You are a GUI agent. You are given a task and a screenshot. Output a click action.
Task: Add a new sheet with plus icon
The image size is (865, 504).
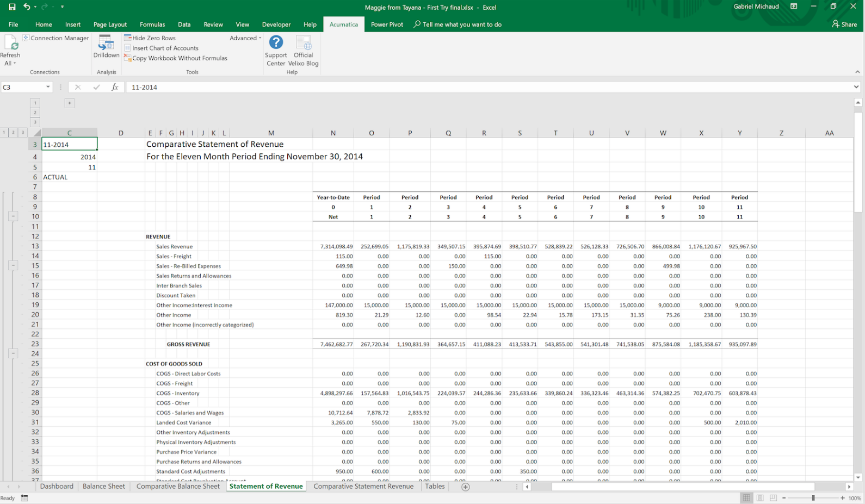click(466, 487)
